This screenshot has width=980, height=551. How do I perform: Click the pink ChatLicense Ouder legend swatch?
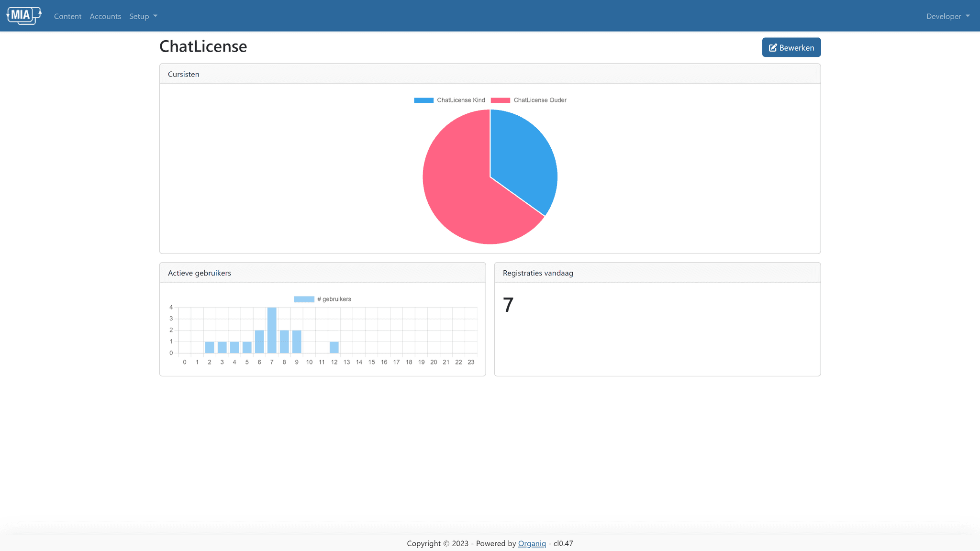pyautogui.click(x=500, y=100)
